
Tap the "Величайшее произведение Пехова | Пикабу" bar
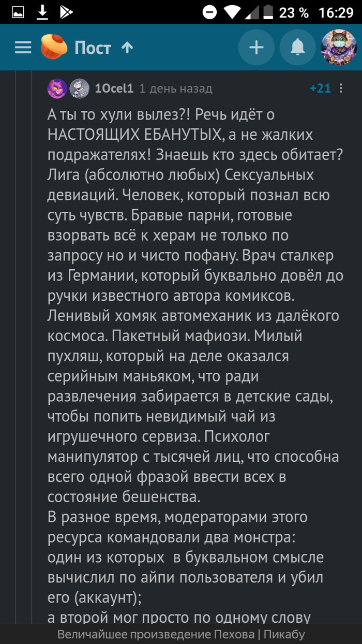[x=181, y=634]
